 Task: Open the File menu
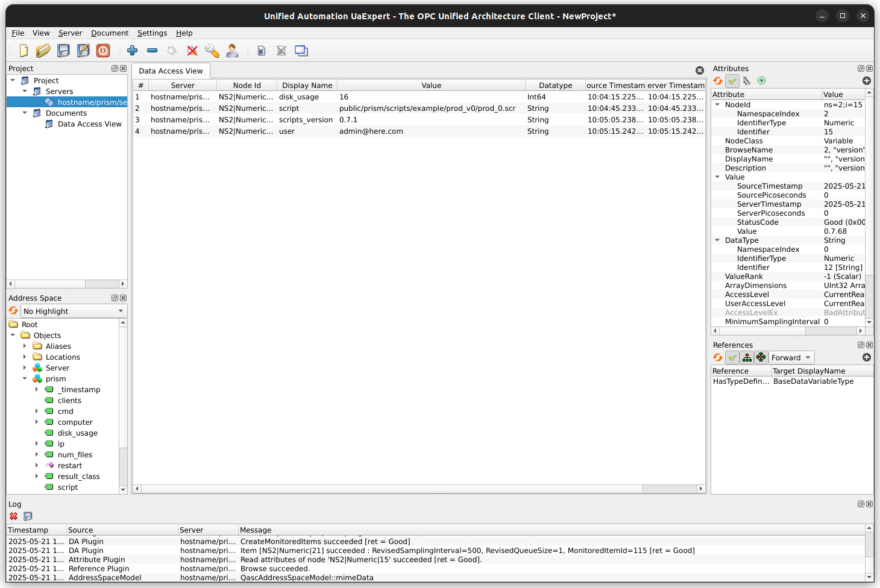[x=18, y=33]
